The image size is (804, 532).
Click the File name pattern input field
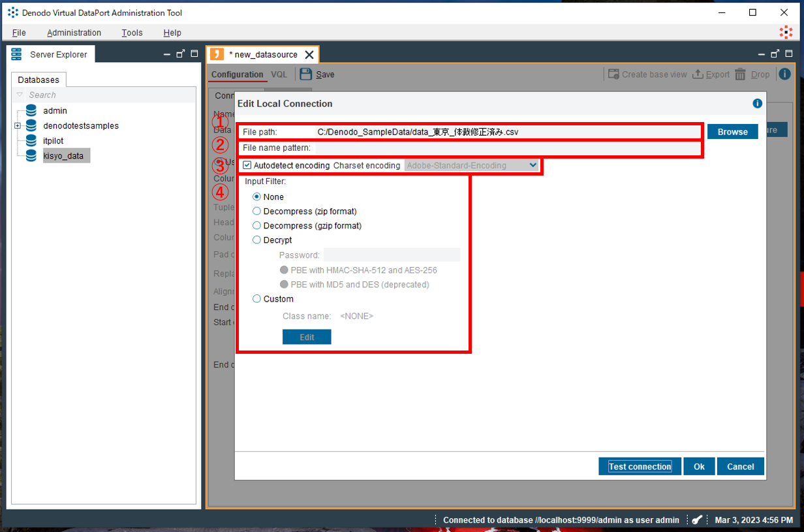[x=457, y=148]
